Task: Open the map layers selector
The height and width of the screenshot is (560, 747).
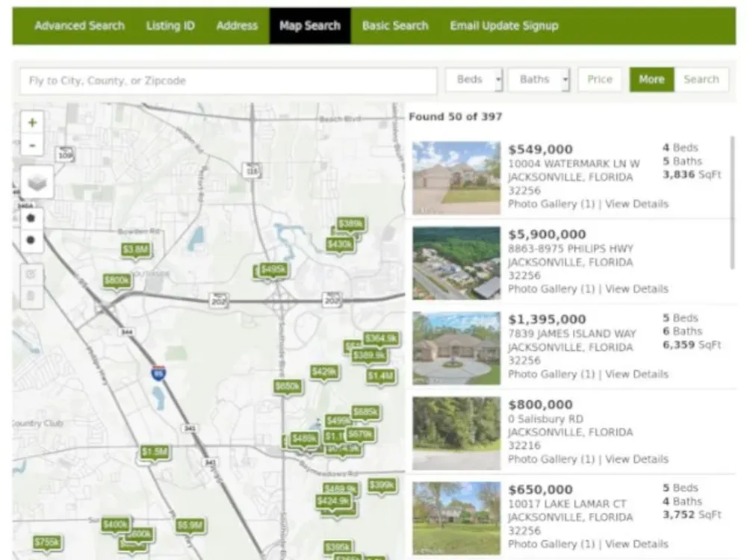Action: 37,182
